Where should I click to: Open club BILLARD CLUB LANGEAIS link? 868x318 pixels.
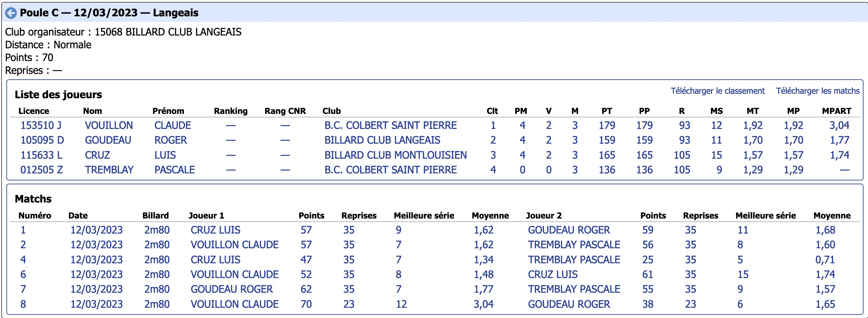point(382,140)
